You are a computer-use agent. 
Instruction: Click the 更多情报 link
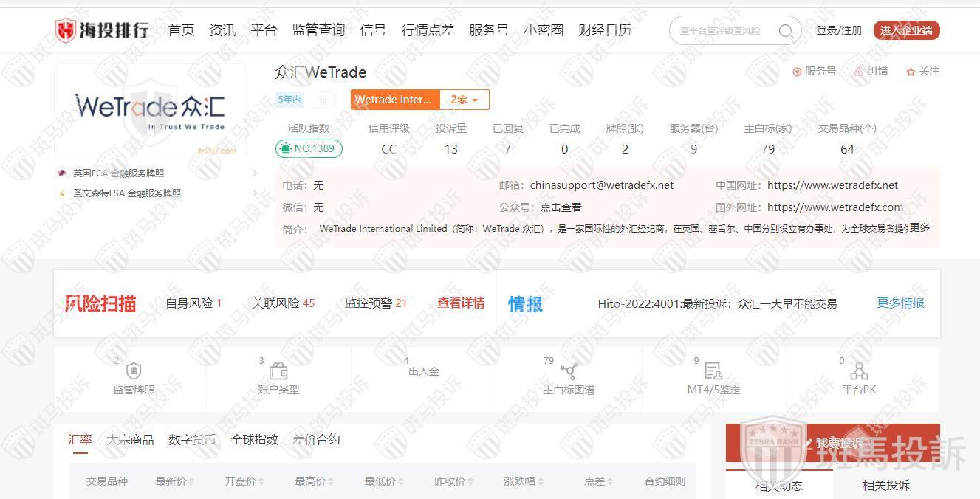pos(900,303)
